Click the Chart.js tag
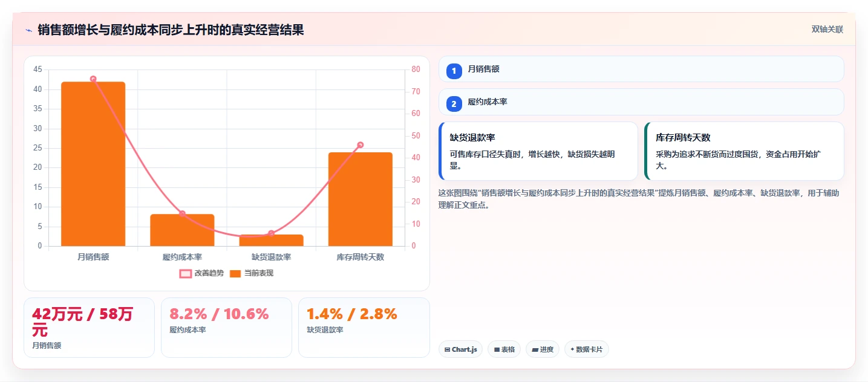Screen dimensions: 868x382 click(x=460, y=349)
